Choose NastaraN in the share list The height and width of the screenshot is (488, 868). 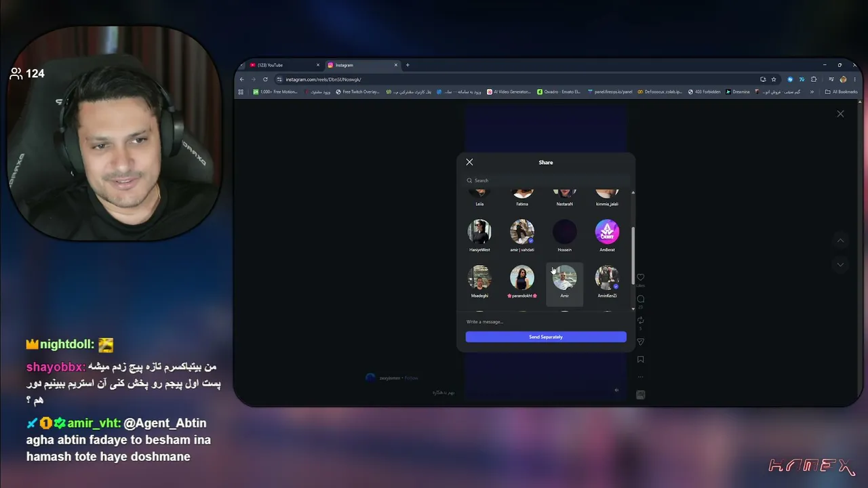pyautogui.click(x=564, y=198)
